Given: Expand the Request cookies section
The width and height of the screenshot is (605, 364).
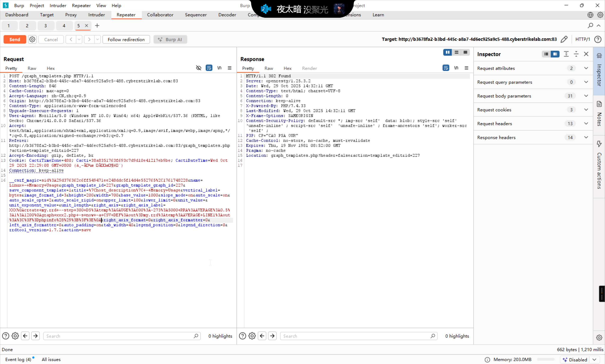Looking at the screenshot, I should point(586,110).
